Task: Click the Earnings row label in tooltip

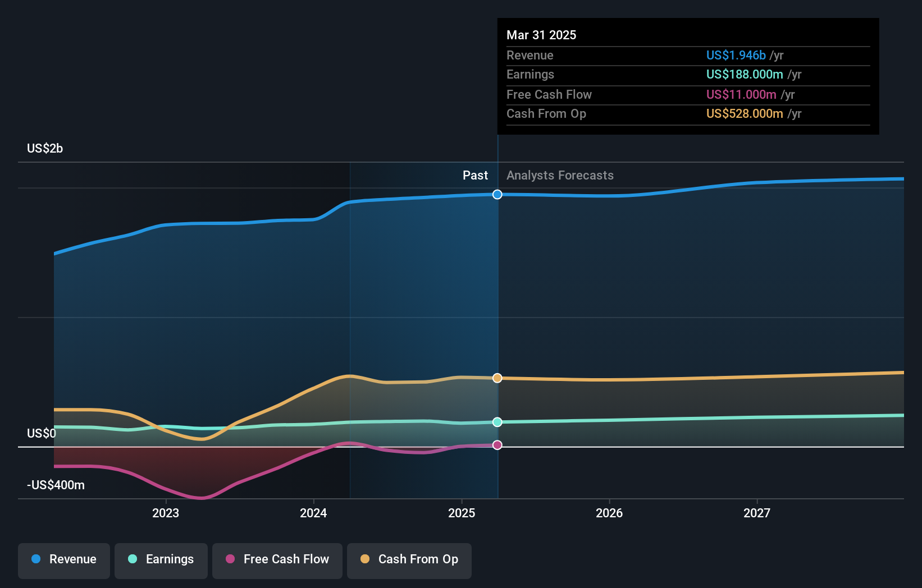Action: click(x=530, y=74)
